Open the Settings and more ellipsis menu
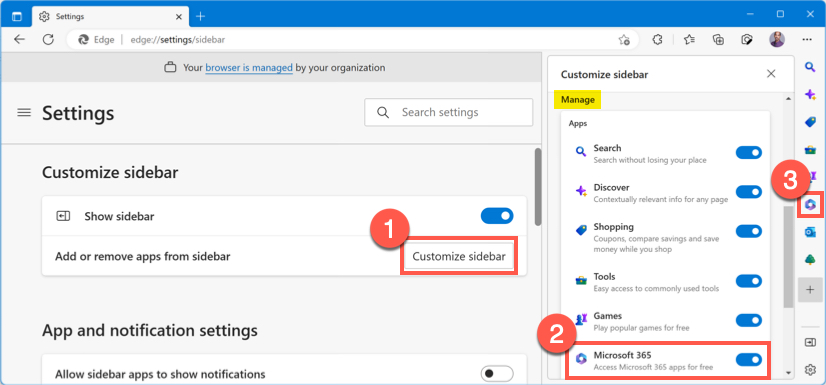This screenshot has width=826, height=385. 807,40
